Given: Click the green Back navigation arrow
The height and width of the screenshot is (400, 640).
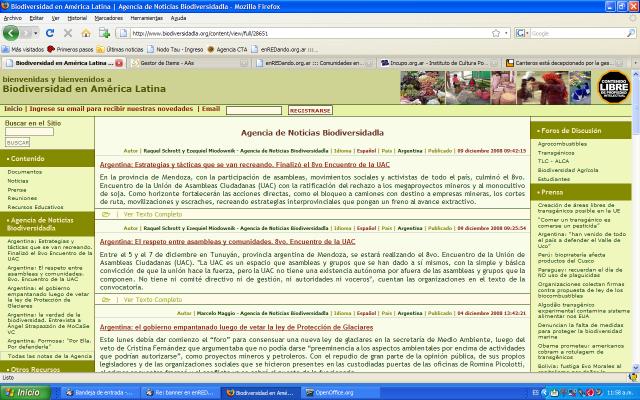Looking at the screenshot, I should (x=11, y=33).
